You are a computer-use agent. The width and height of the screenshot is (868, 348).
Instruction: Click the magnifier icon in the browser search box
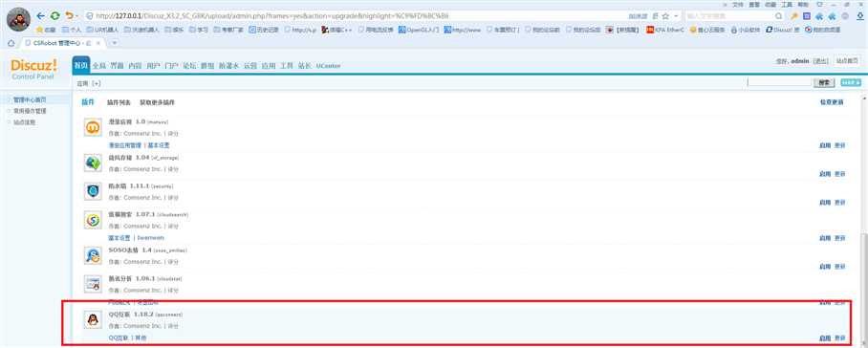(x=779, y=16)
